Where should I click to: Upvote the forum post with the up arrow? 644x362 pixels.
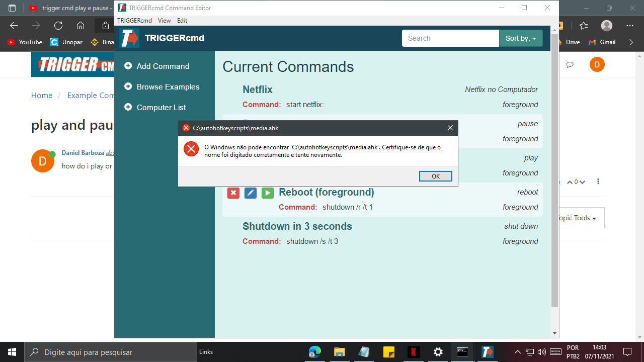(570, 182)
